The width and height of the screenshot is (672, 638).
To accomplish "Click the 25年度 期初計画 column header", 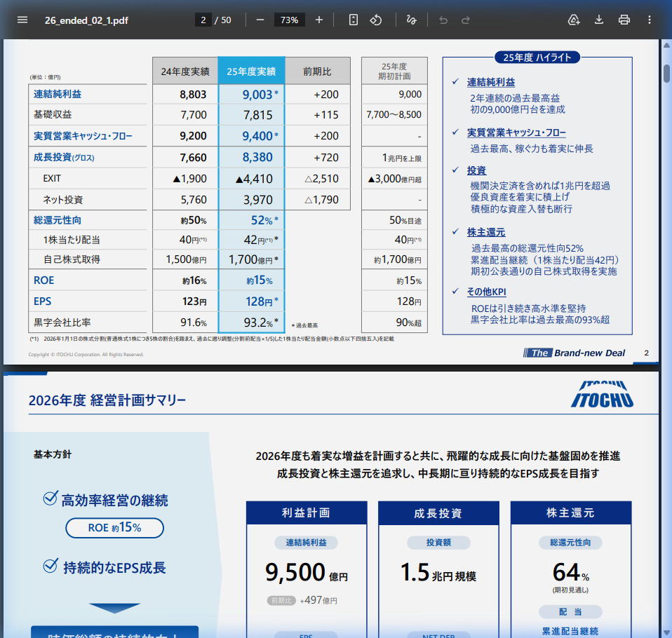I will [x=394, y=71].
